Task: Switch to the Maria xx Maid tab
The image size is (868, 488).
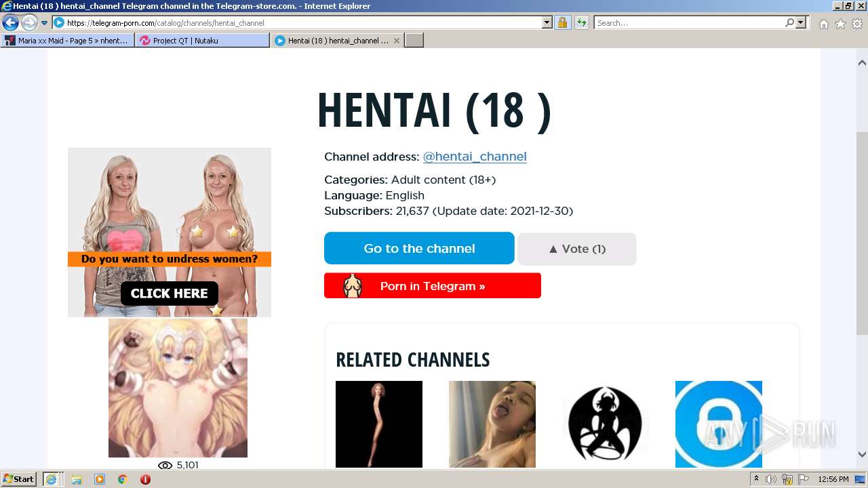Action: click(x=67, y=41)
